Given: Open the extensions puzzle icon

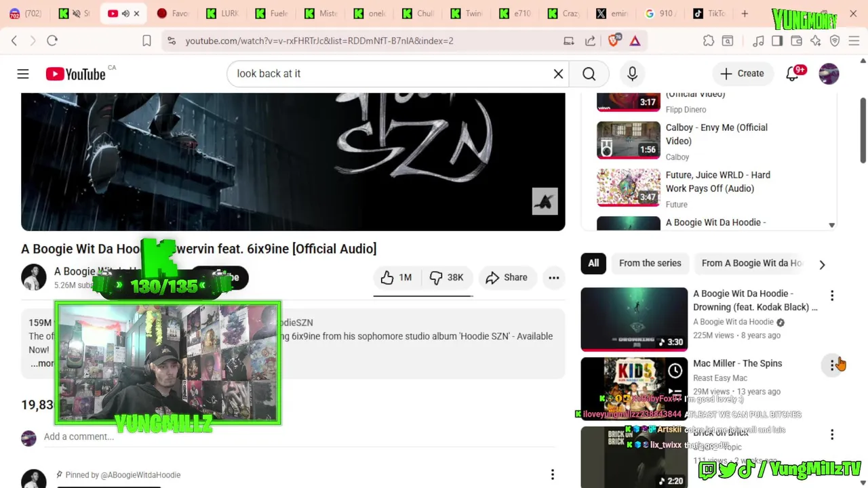Looking at the screenshot, I should pos(709,41).
